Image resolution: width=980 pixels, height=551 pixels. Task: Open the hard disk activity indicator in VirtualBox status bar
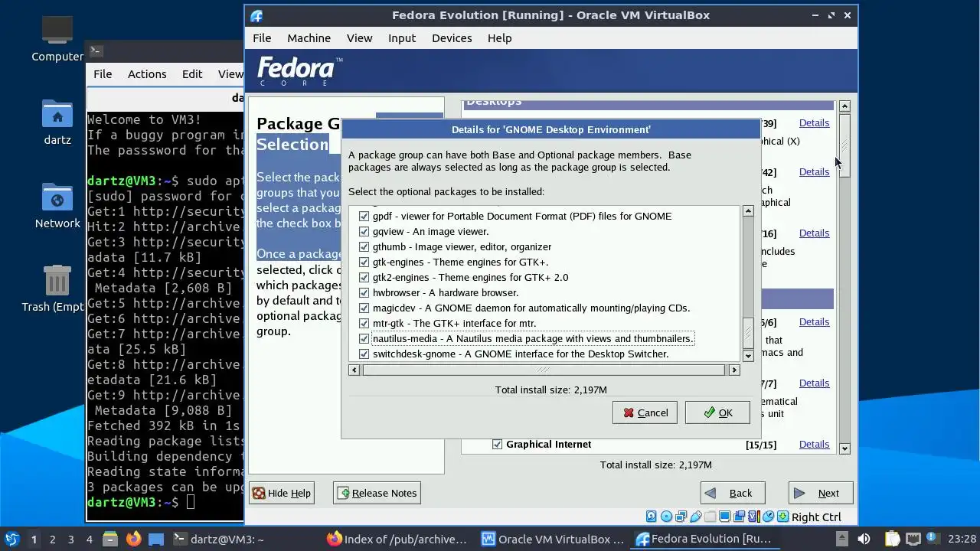point(652,517)
